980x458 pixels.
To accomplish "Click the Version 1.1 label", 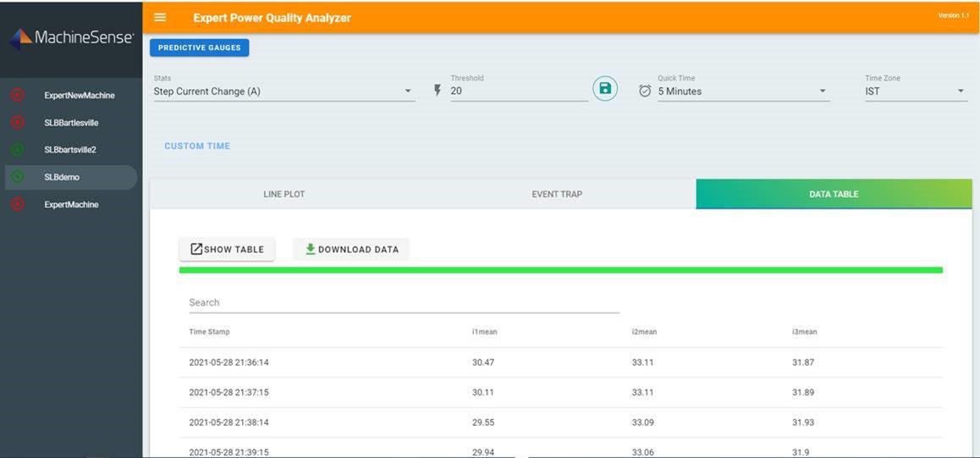I will coord(953,15).
